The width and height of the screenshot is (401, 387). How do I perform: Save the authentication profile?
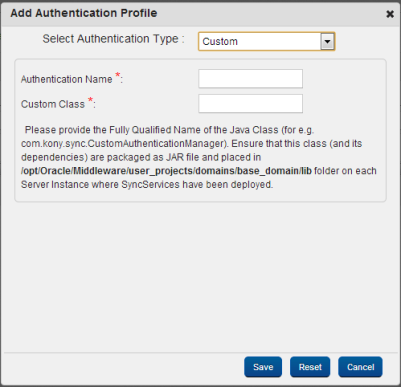click(263, 367)
